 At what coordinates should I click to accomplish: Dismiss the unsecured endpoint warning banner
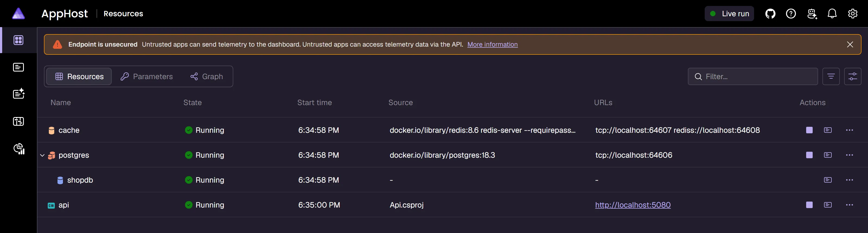(850, 44)
